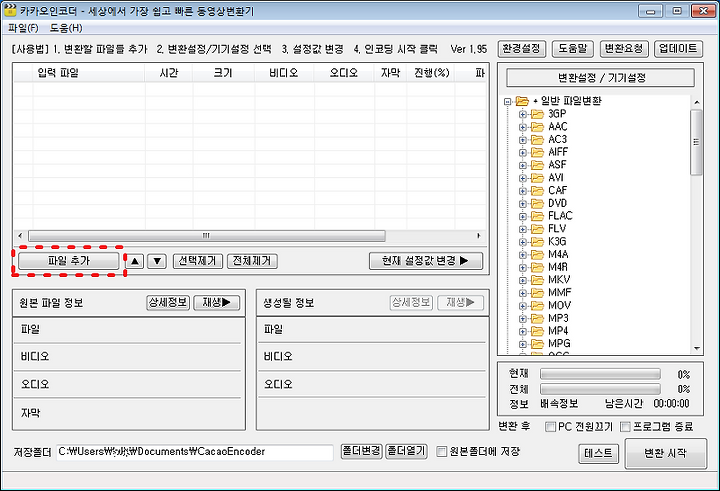Click the 변환 시작 button

[x=665, y=454]
